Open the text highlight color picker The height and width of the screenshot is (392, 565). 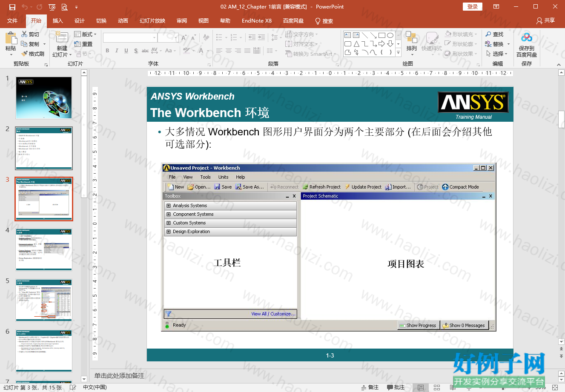186,50
